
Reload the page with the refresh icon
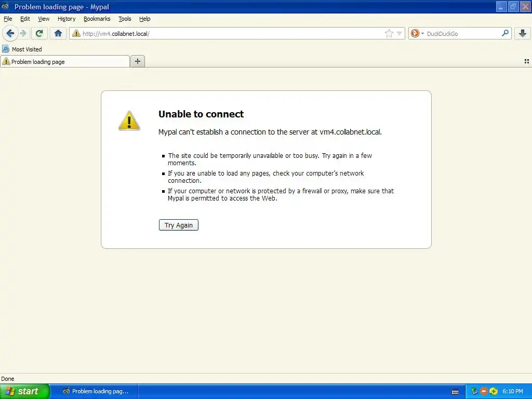pyautogui.click(x=39, y=33)
